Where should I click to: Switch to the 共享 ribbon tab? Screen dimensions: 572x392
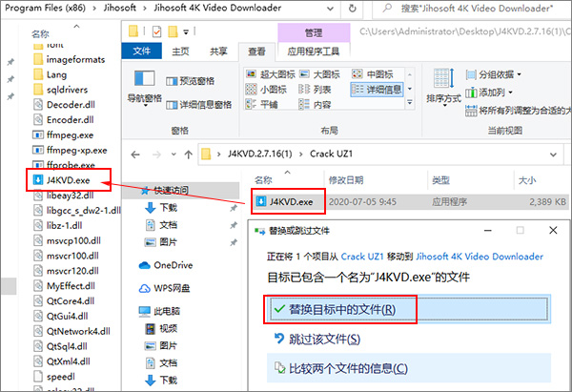point(218,52)
